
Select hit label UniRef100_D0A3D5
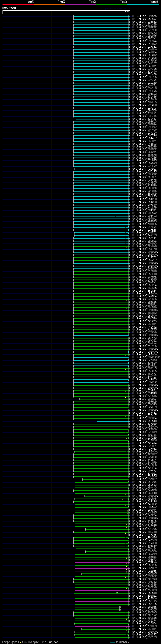[144, 610]
